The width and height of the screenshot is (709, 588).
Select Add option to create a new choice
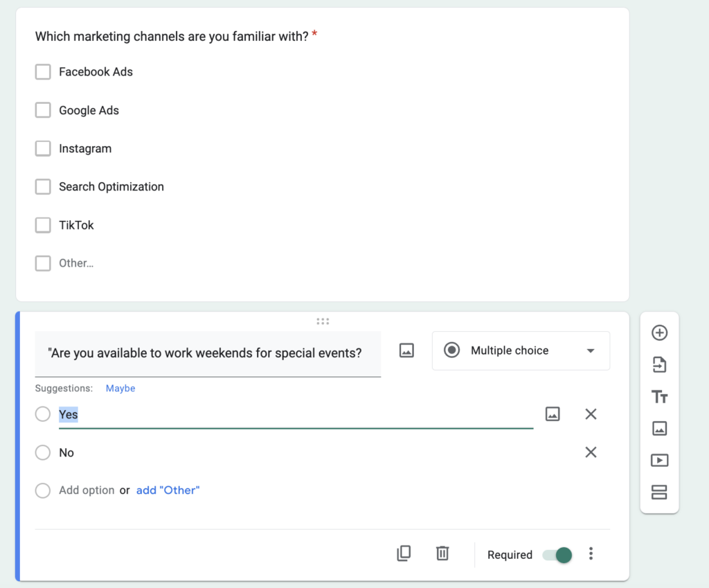[87, 490]
